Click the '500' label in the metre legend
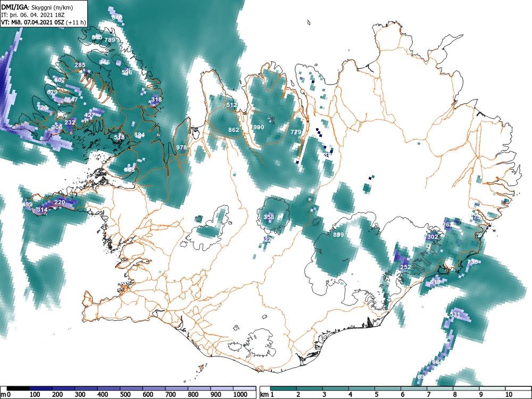This screenshot has height=399, width=532. [x=125, y=395]
